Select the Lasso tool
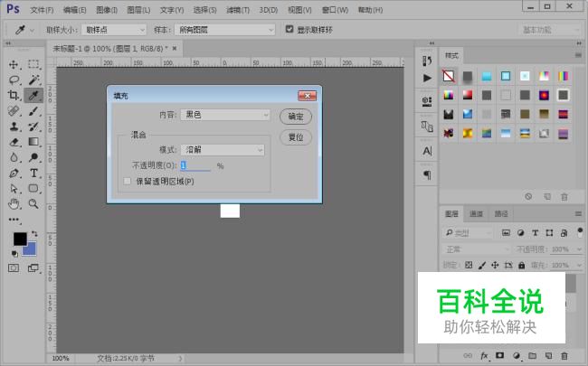This screenshot has height=366, width=588. click(x=14, y=80)
